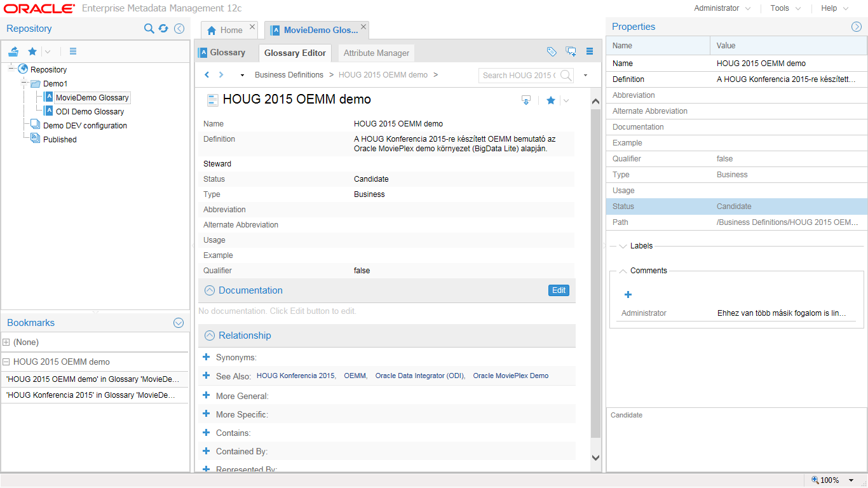Open the Oracle Data Integrator (ODI) link
This screenshot has height=488, width=868.
pyautogui.click(x=419, y=376)
